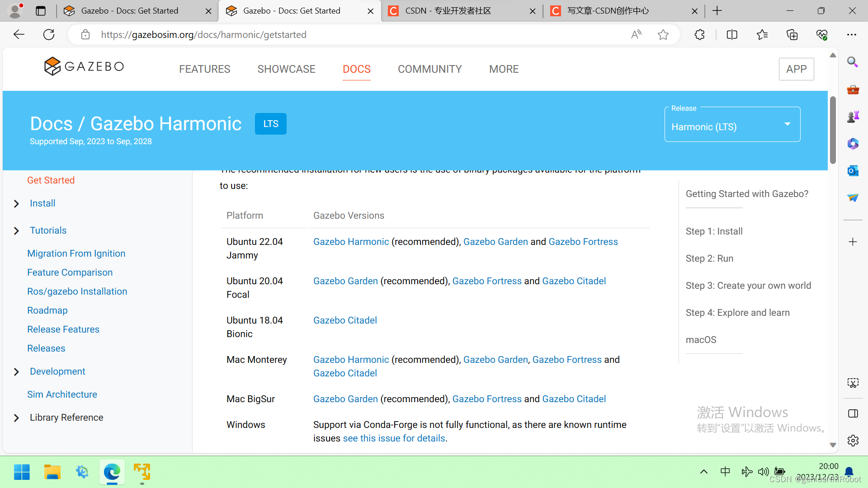Image resolution: width=868 pixels, height=488 pixels.
Task: Open the COMMUNITY navigation menu
Action: click(429, 69)
